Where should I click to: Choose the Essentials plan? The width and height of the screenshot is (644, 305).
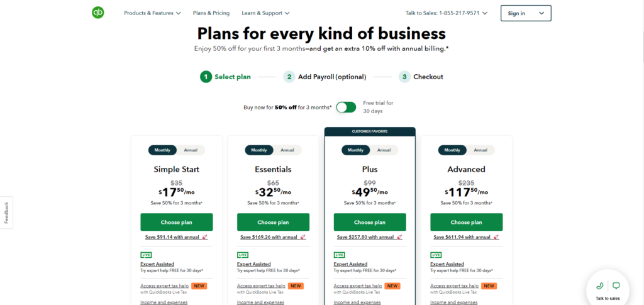[x=273, y=222]
